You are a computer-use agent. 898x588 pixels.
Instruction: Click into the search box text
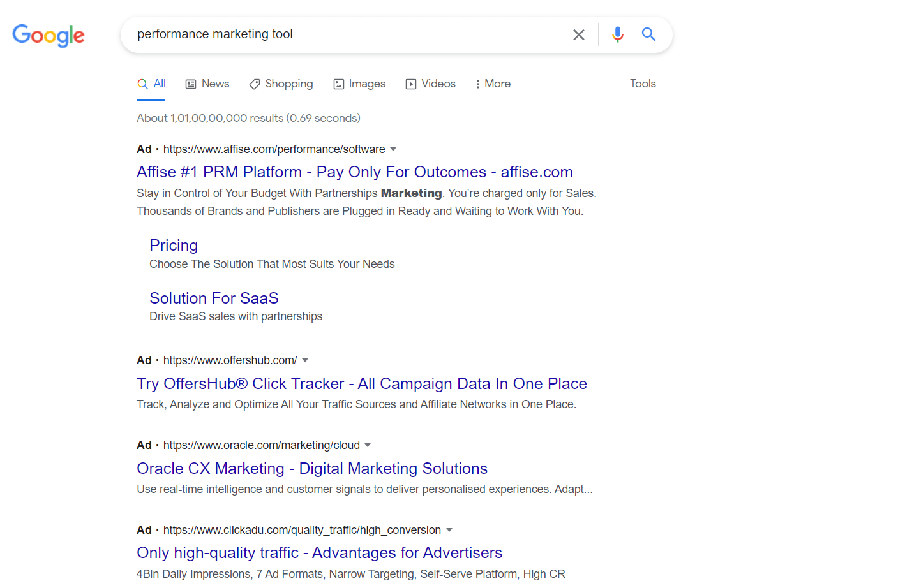pos(215,34)
